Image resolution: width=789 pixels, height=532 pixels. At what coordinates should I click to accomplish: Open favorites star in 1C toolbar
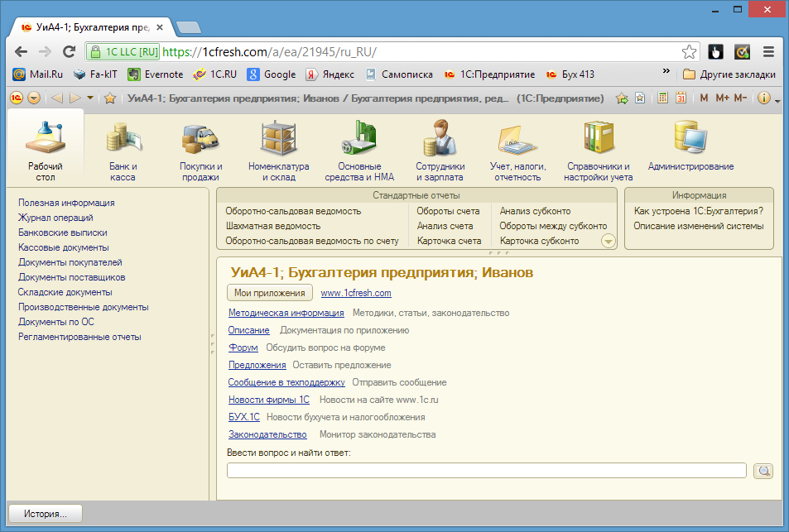point(109,98)
